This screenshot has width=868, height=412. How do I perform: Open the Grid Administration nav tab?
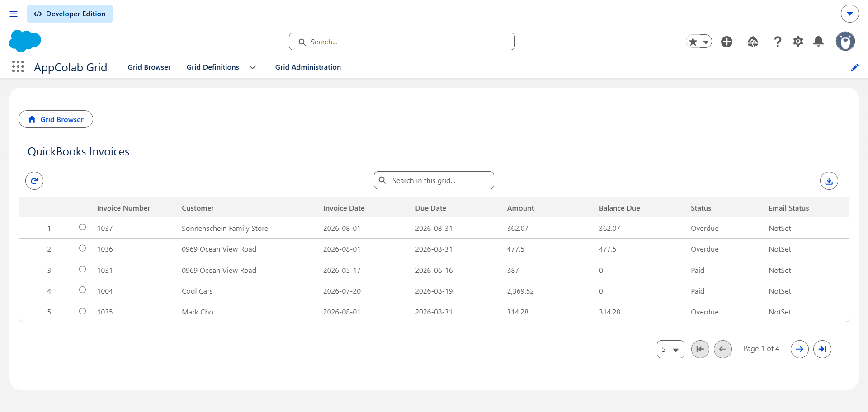tap(308, 67)
